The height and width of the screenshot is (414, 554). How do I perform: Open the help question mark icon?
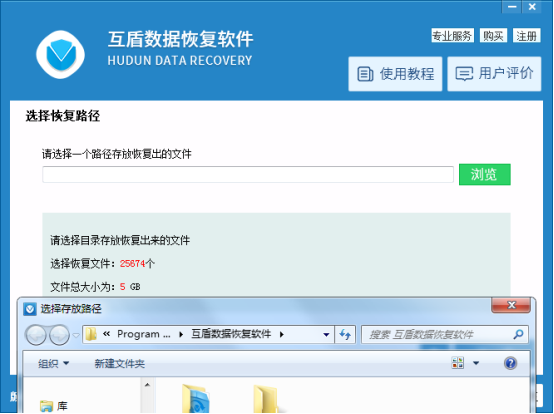coord(511,363)
